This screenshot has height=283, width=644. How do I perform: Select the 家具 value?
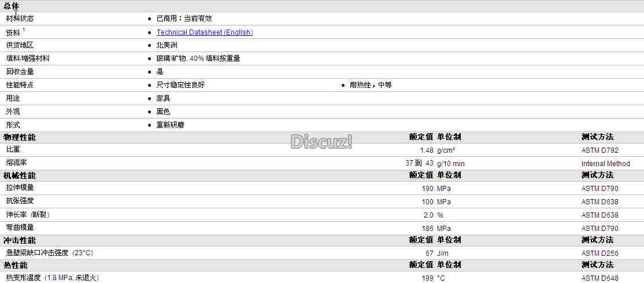[x=164, y=98]
